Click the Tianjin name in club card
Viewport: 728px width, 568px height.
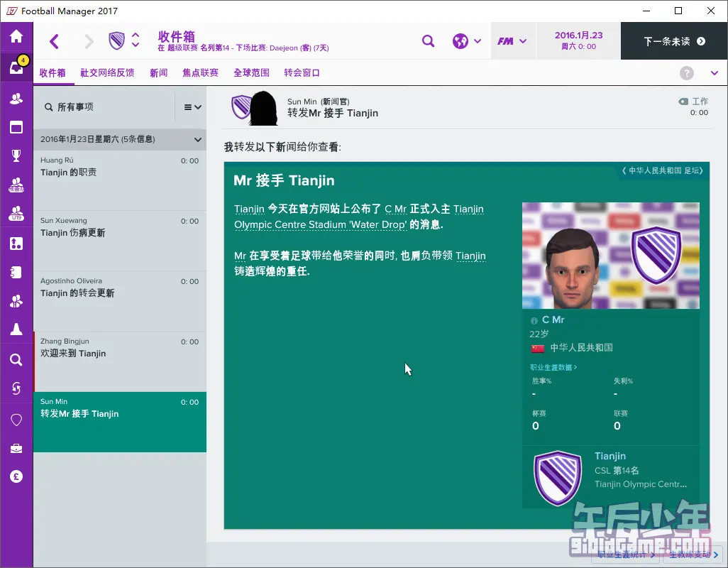[610, 456]
